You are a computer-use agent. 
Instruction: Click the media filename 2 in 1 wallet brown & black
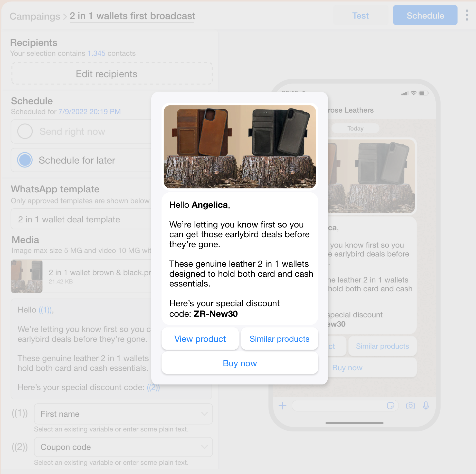point(100,272)
